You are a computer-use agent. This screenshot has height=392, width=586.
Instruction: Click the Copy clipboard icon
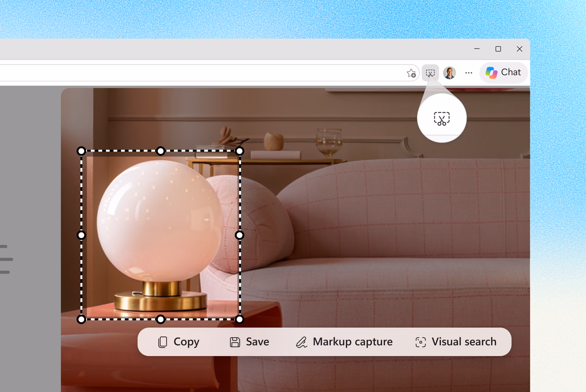[163, 342]
